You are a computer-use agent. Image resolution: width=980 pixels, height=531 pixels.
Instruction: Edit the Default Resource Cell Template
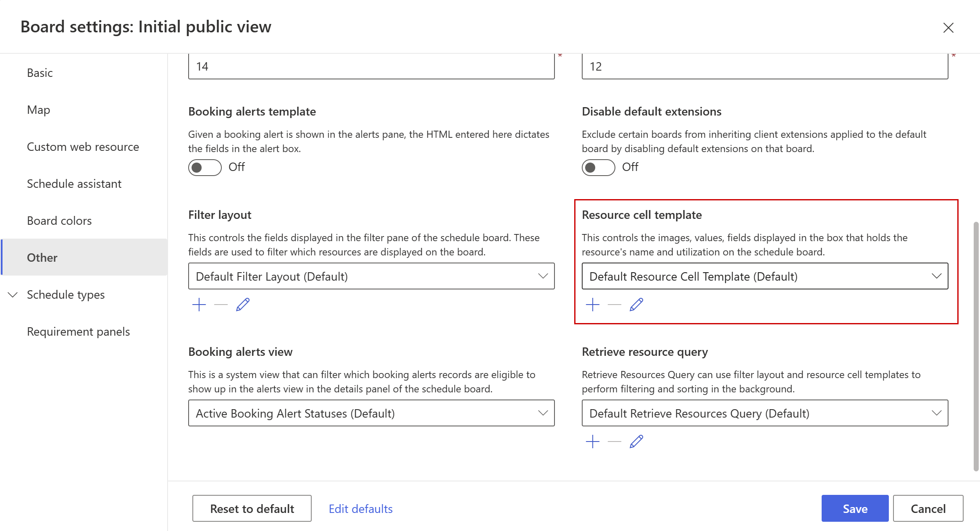click(x=636, y=305)
